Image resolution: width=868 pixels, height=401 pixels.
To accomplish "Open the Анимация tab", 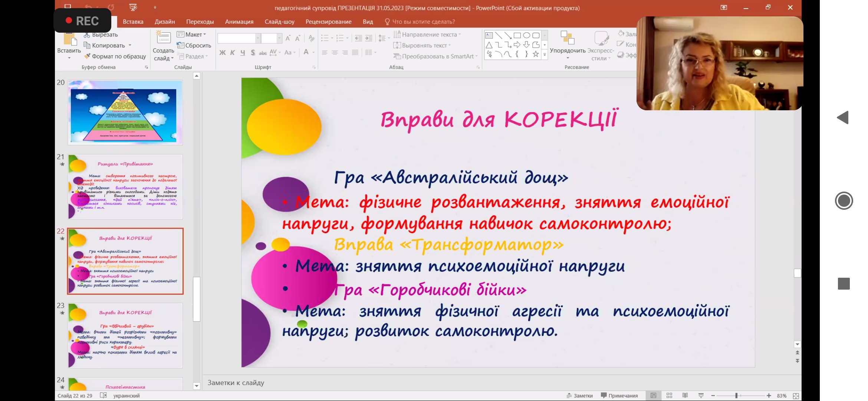I will tap(239, 22).
